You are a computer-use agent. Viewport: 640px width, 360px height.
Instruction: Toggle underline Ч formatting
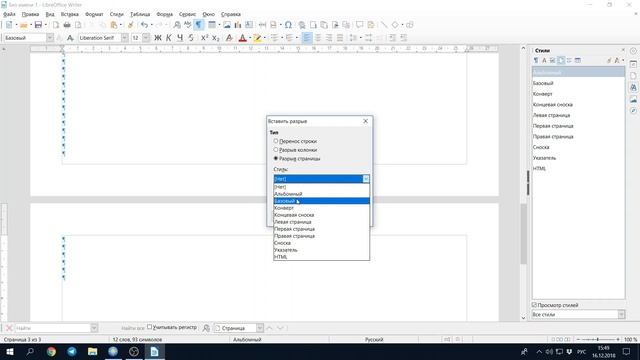[180, 38]
